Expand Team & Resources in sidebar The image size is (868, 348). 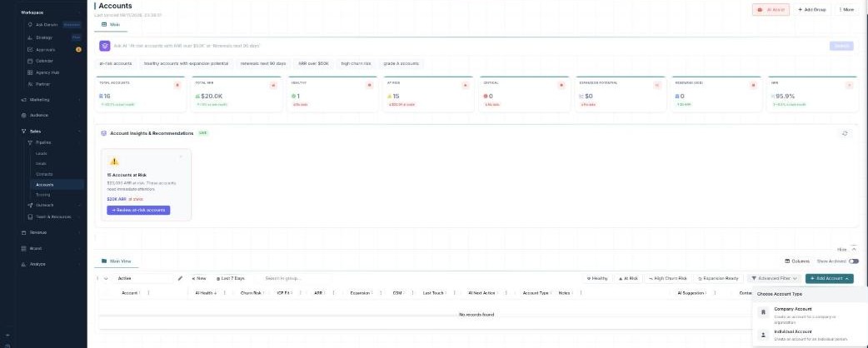(x=54, y=217)
